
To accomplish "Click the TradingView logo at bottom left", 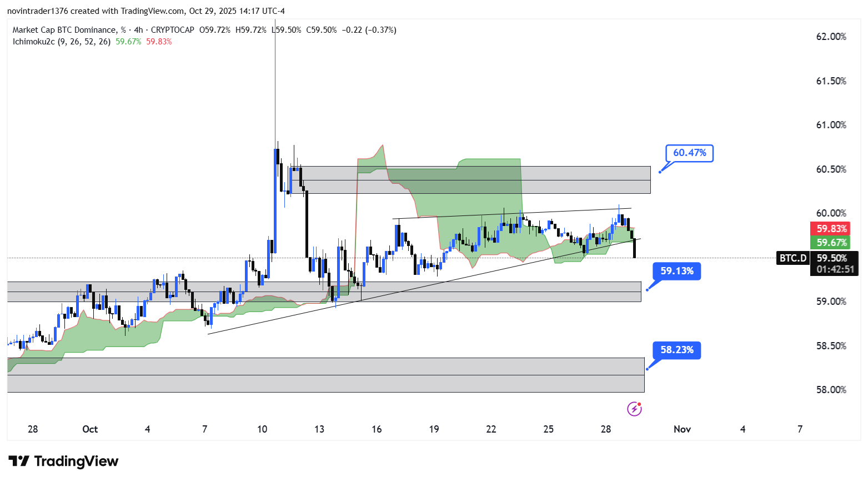I will pos(64,461).
